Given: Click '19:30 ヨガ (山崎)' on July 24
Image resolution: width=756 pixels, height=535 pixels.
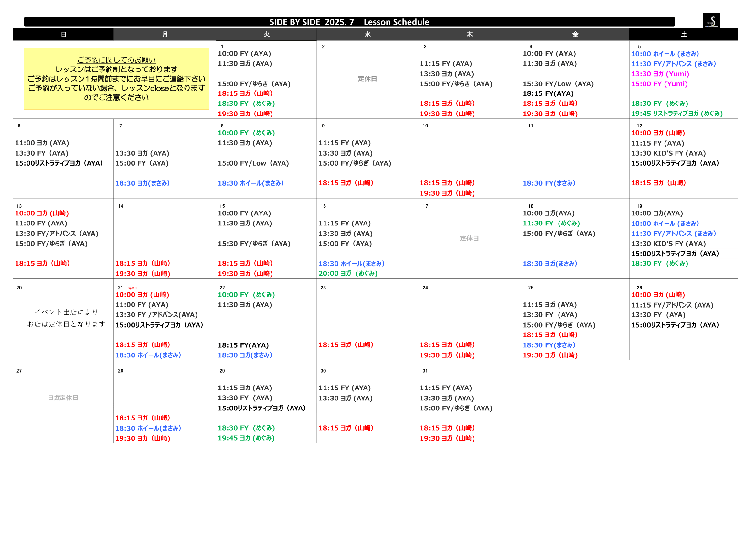Looking at the screenshot, I should [447, 355].
